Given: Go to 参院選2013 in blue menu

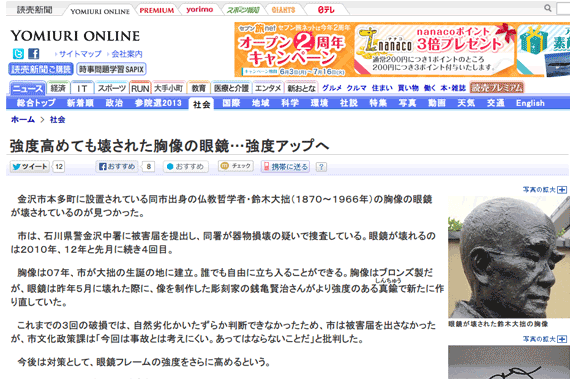Looking at the screenshot, I should pyautogui.click(x=158, y=103).
